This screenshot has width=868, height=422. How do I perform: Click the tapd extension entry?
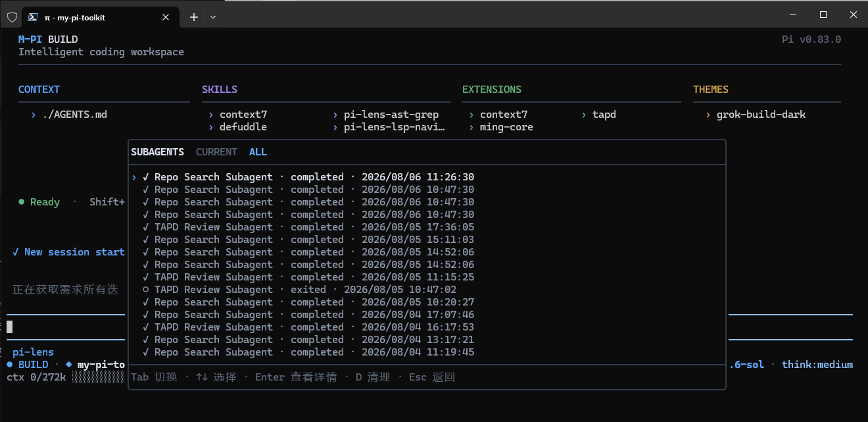click(x=604, y=115)
